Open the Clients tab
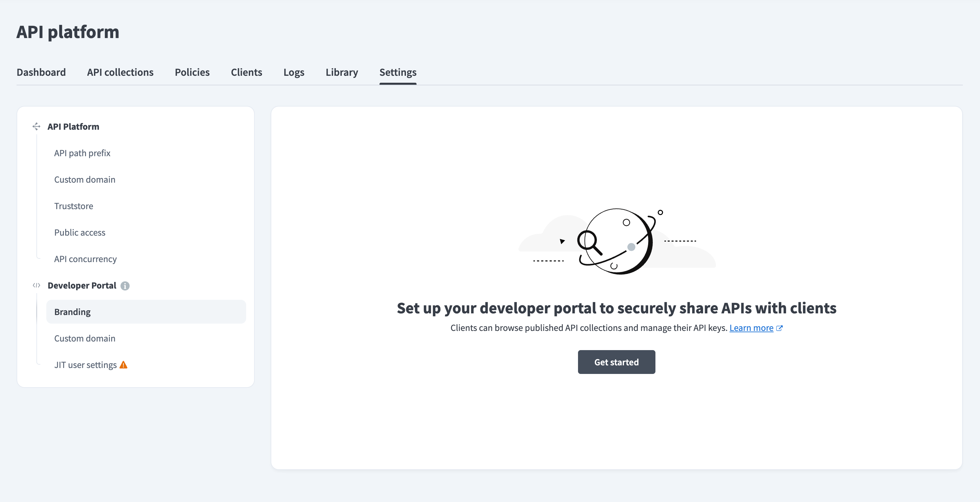980x502 pixels. (246, 72)
